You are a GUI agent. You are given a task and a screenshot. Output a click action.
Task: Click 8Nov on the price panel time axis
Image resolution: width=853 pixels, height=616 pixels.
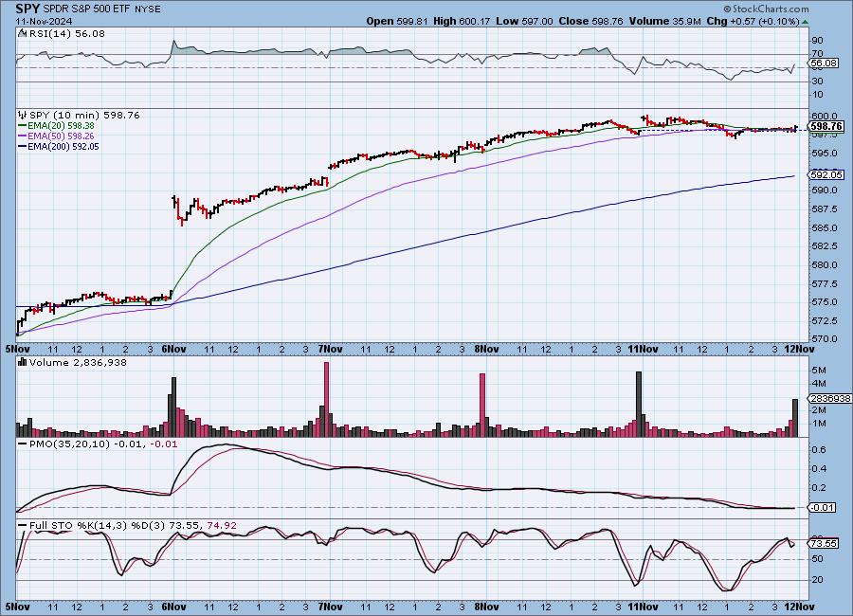click(x=487, y=349)
